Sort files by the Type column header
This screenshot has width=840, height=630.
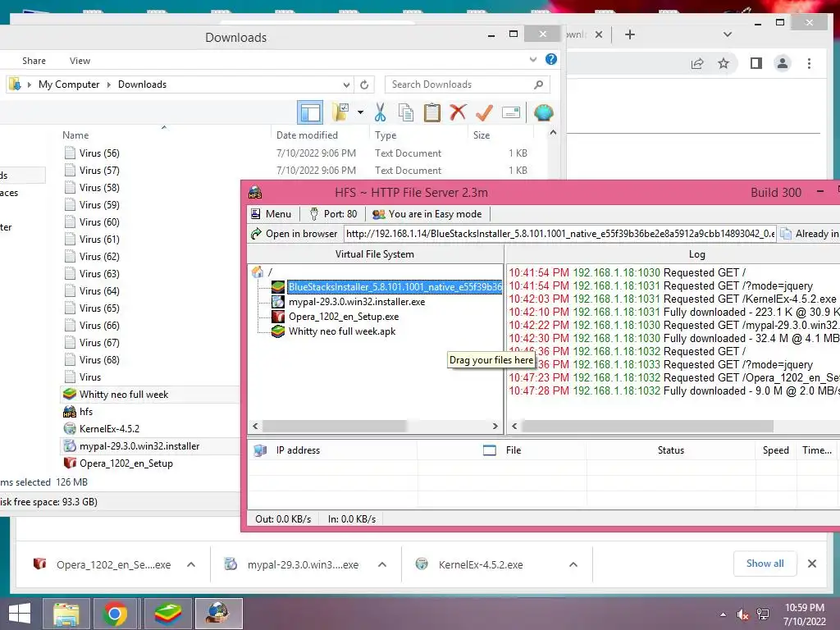[x=386, y=135]
